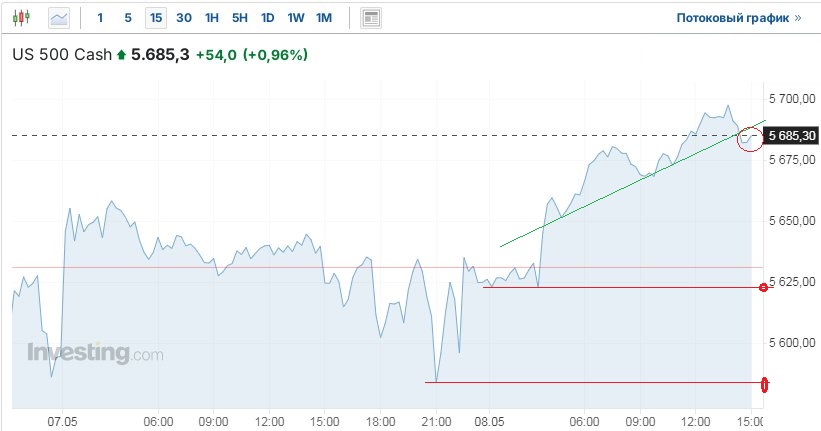The height and width of the screenshot is (431, 821).
Task: Select the area chart type icon
Action: (59, 18)
